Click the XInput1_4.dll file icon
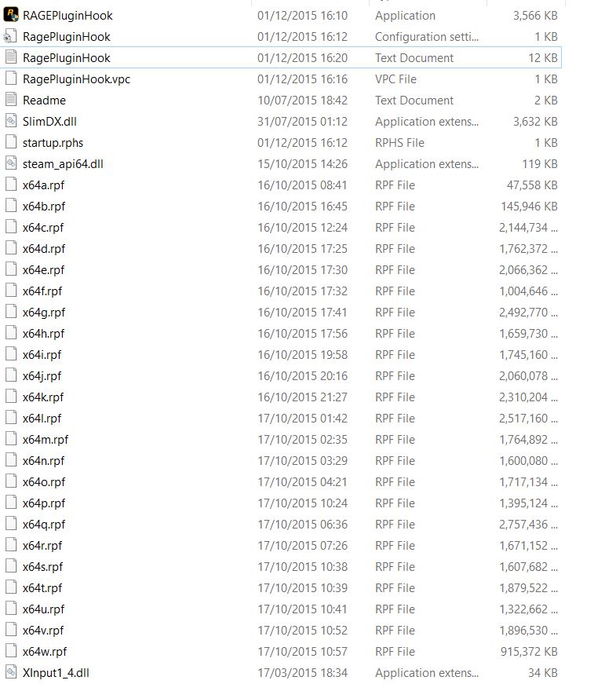The height and width of the screenshot is (695, 616). (11, 672)
